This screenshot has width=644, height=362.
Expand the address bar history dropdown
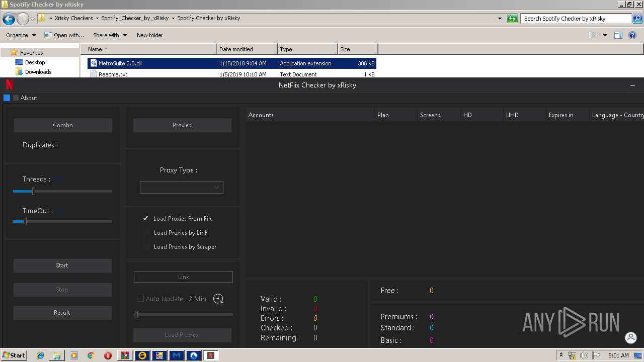pos(500,19)
